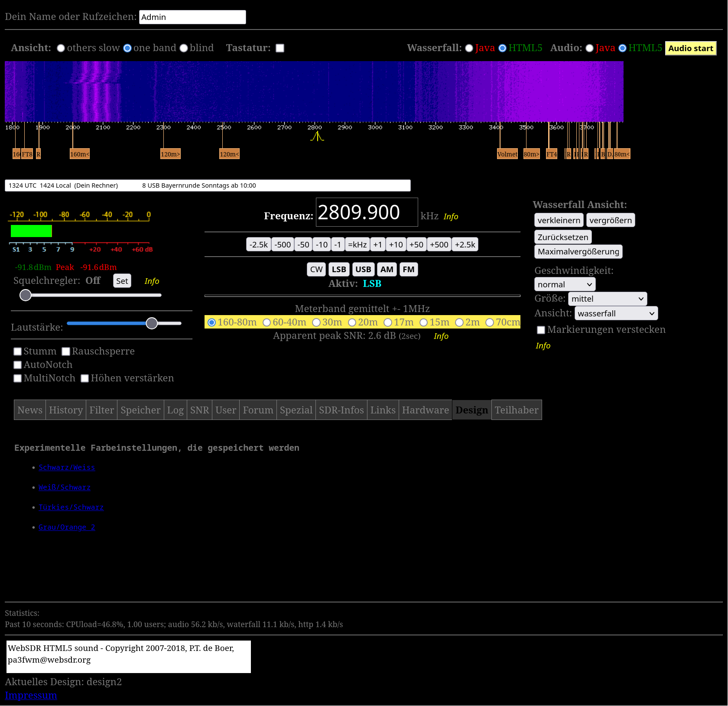728x706 pixels.
Task: Click the Frequenz input field
Action: point(367,212)
